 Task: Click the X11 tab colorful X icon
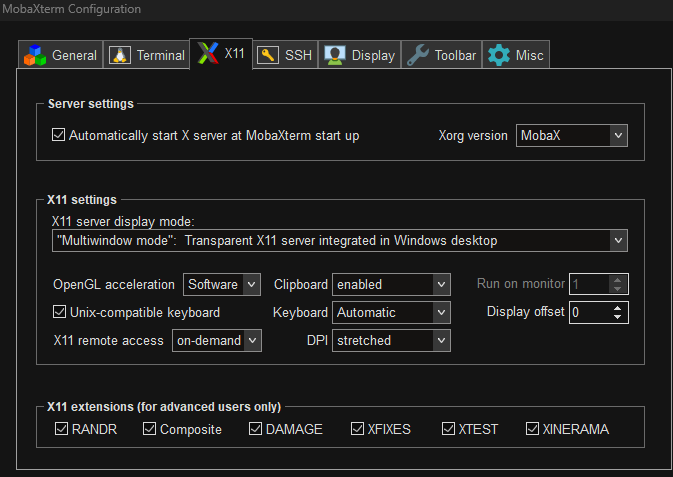click(x=207, y=54)
